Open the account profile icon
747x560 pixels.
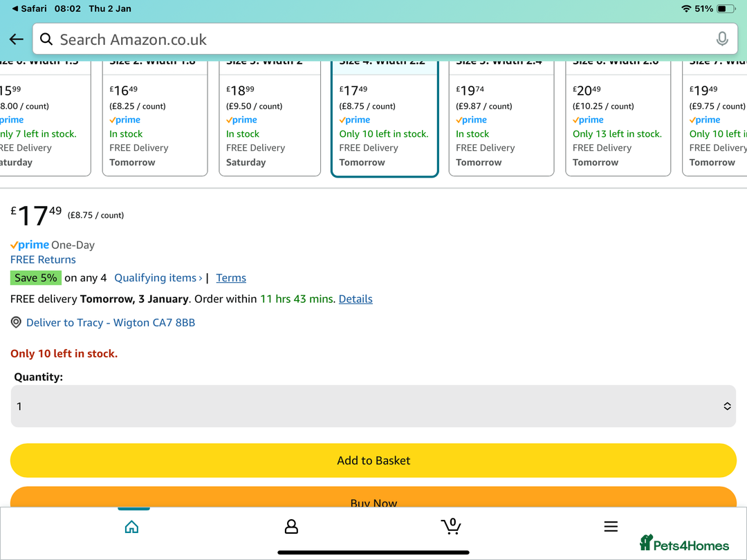(x=291, y=527)
